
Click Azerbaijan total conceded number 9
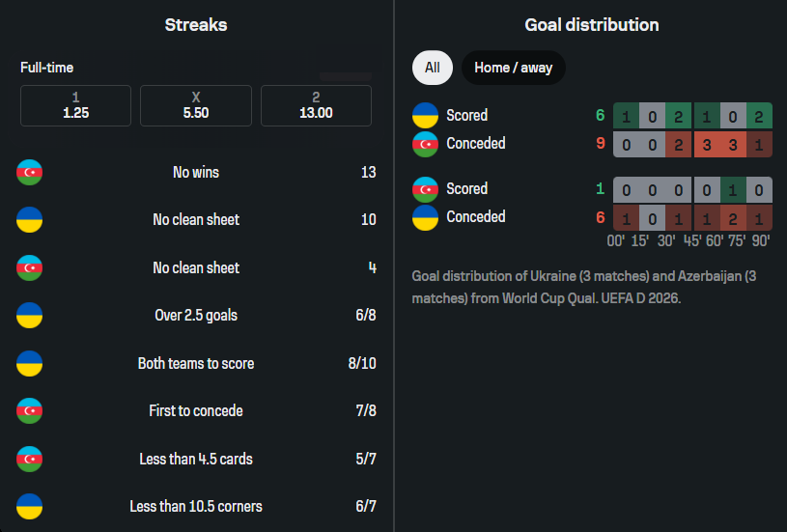click(600, 144)
